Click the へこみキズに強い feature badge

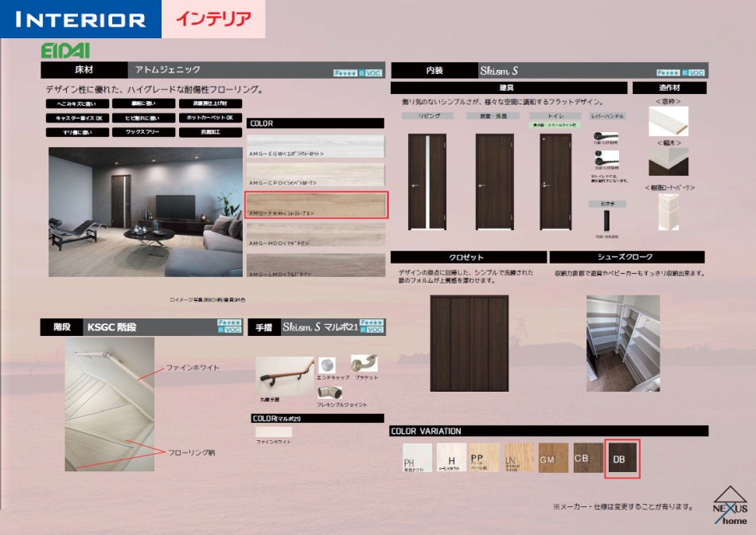77,103
